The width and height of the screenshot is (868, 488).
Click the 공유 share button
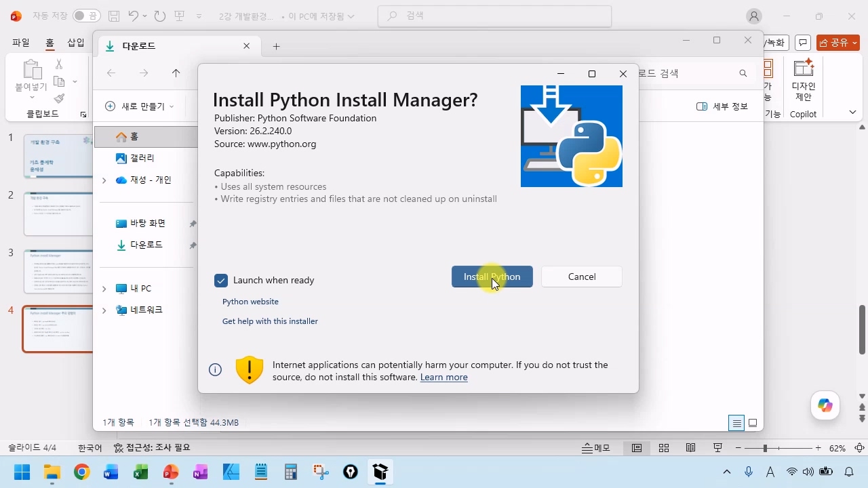pos(838,43)
